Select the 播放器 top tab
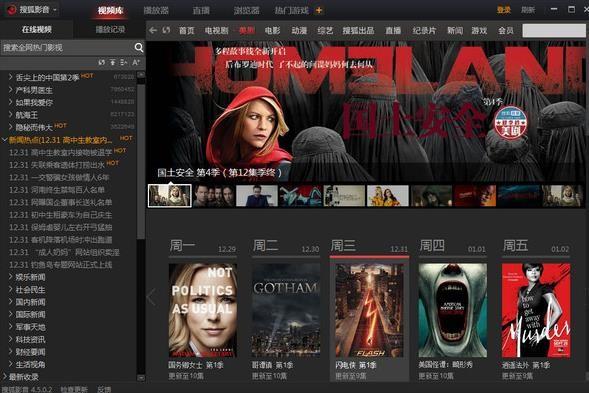 click(x=156, y=11)
